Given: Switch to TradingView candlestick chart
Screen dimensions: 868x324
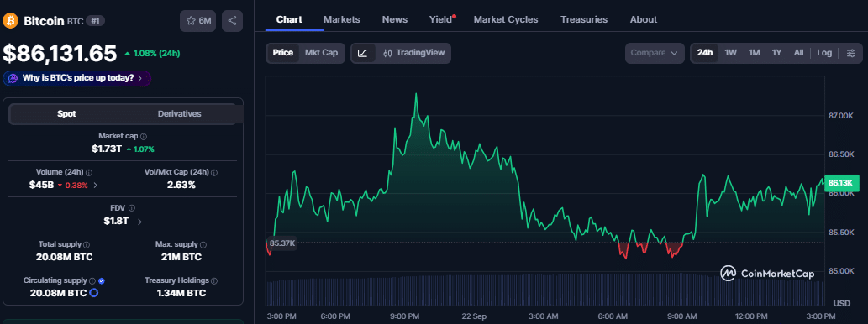Looking at the screenshot, I should (413, 53).
